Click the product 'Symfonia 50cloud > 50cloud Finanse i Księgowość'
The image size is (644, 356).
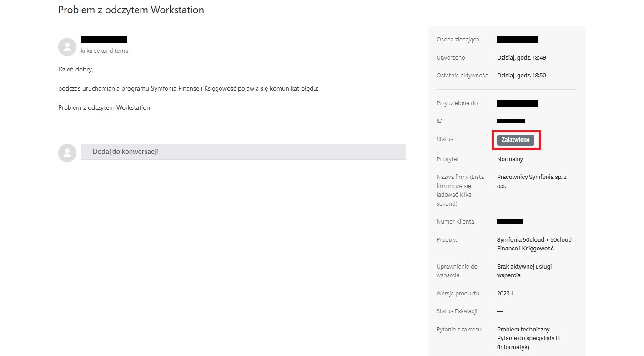tap(534, 244)
